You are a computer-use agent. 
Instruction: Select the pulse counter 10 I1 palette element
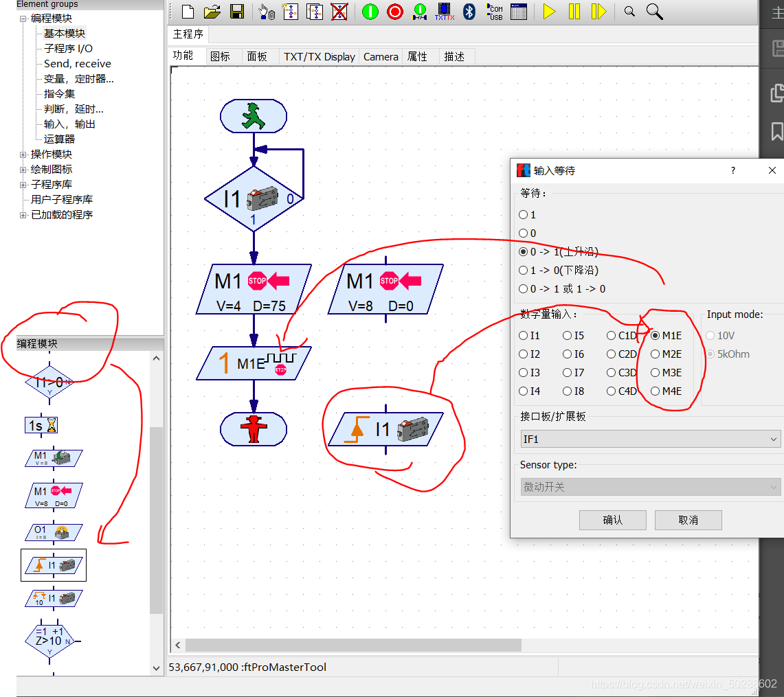coord(54,598)
